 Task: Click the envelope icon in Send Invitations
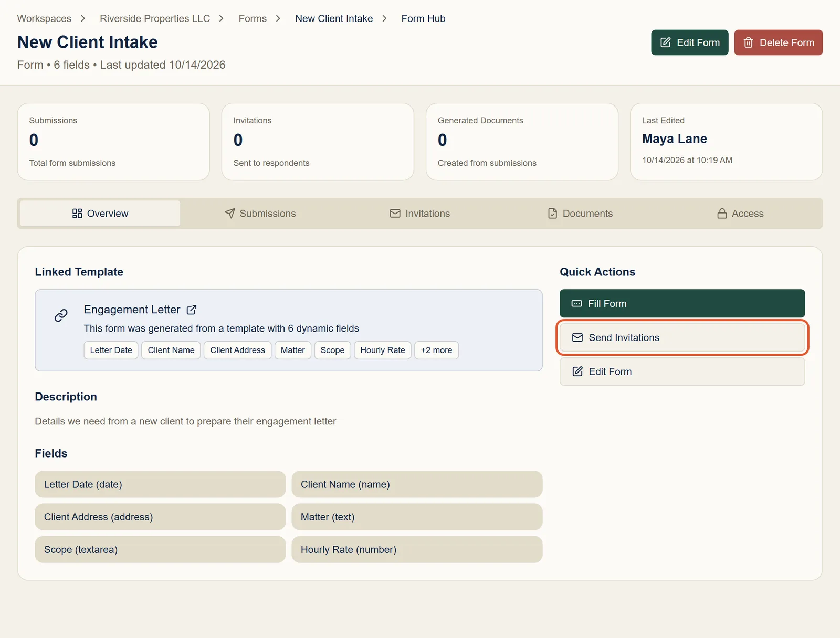point(577,337)
